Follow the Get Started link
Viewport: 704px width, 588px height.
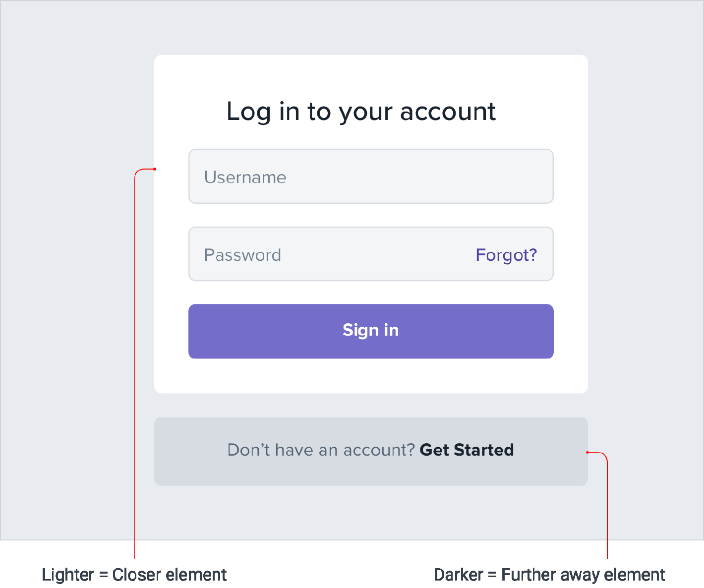click(x=467, y=450)
